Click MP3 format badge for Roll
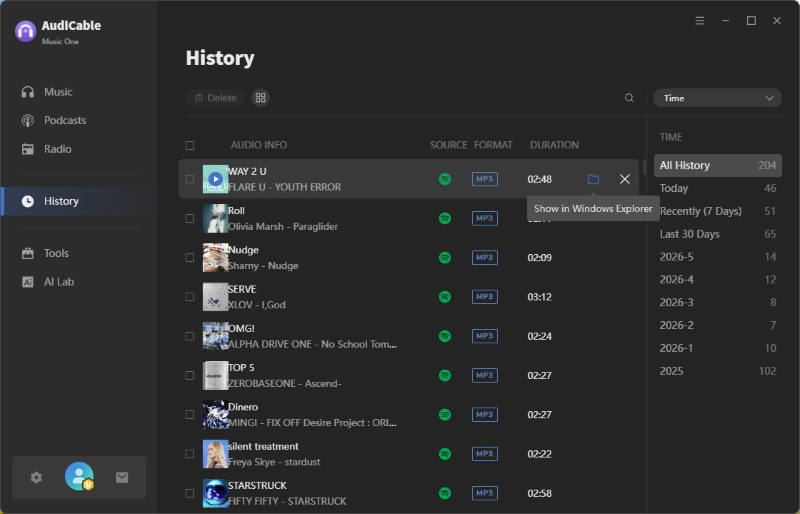Image resolution: width=800 pixels, height=514 pixels. [x=485, y=218]
